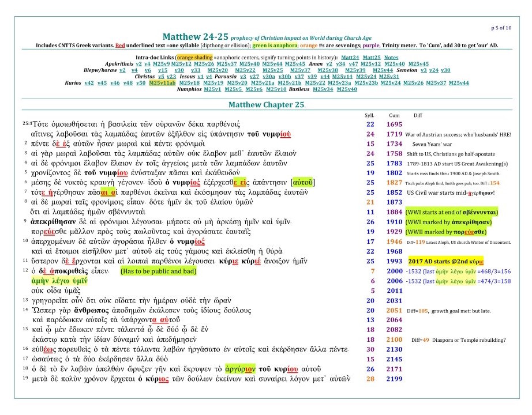The height and width of the screenshot is (415, 532).
Task: Go to the M25v10 link
Action: (276, 89)
